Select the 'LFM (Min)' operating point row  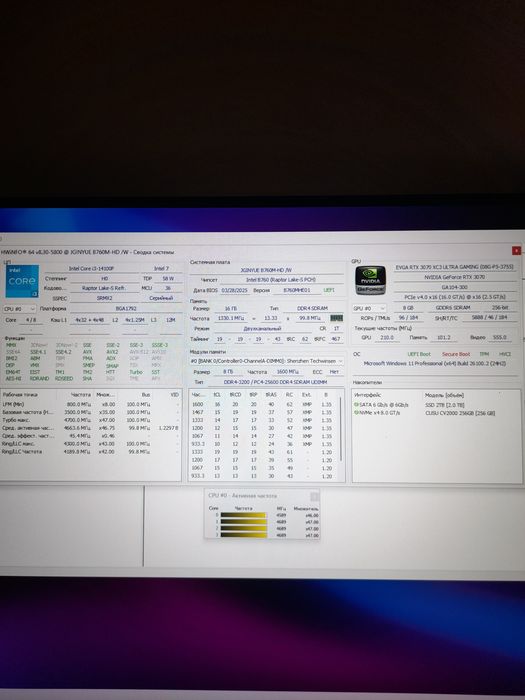pos(91,404)
